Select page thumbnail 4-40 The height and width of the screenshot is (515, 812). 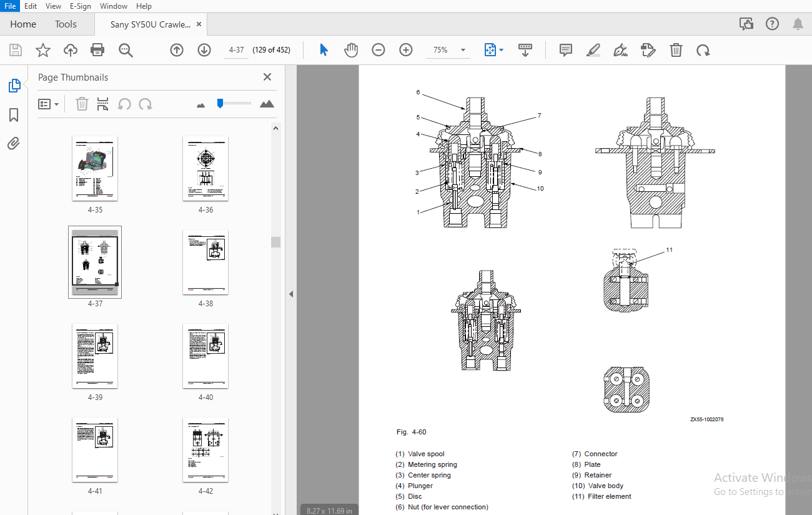(x=205, y=356)
